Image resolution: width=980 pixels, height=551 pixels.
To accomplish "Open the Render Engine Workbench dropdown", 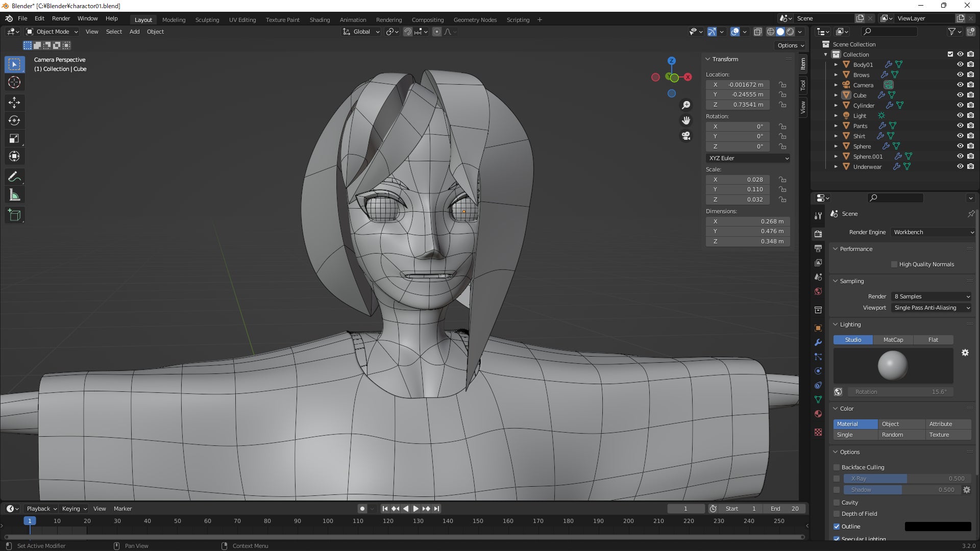I will [x=933, y=232].
